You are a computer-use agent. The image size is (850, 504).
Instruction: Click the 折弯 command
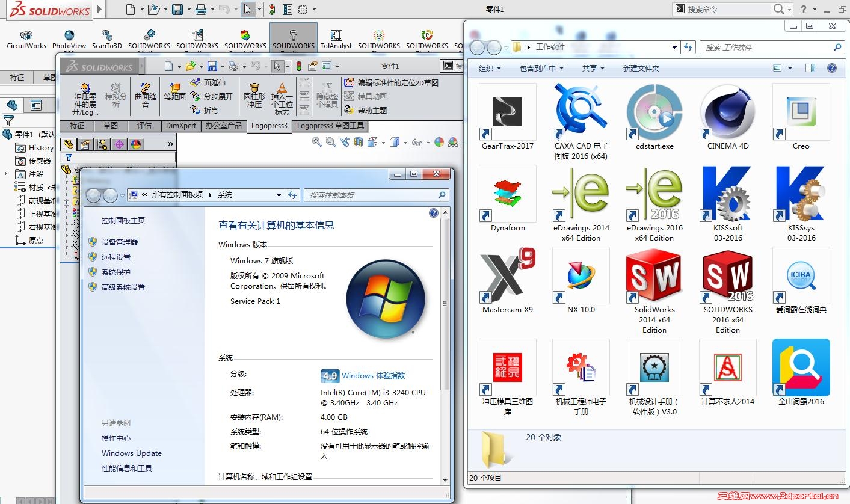coord(205,110)
